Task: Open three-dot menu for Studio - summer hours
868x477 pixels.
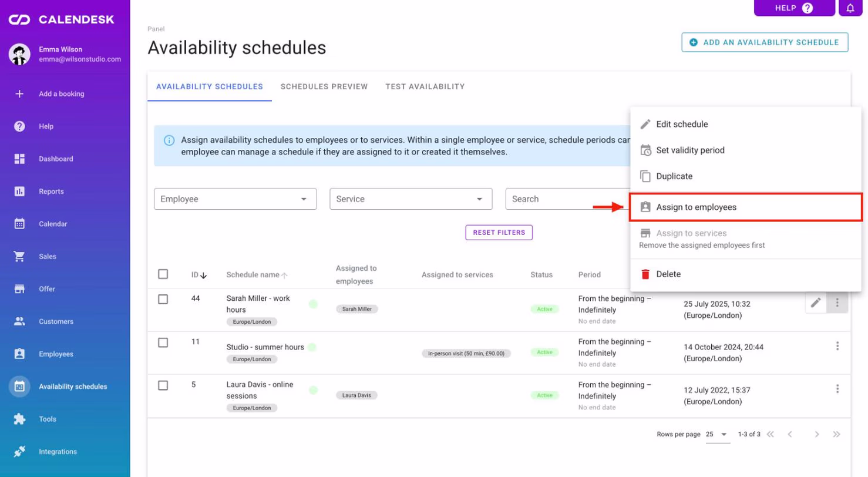Action: (x=837, y=346)
